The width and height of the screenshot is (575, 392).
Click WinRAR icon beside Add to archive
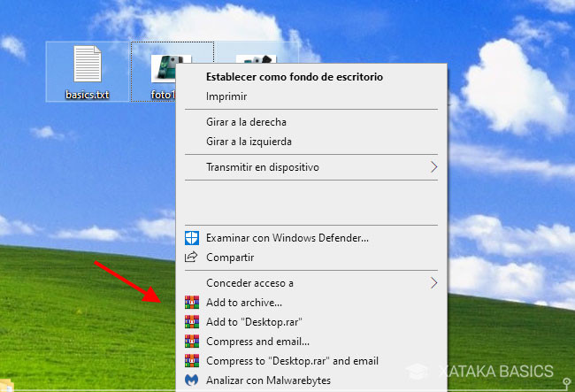point(191,303)
